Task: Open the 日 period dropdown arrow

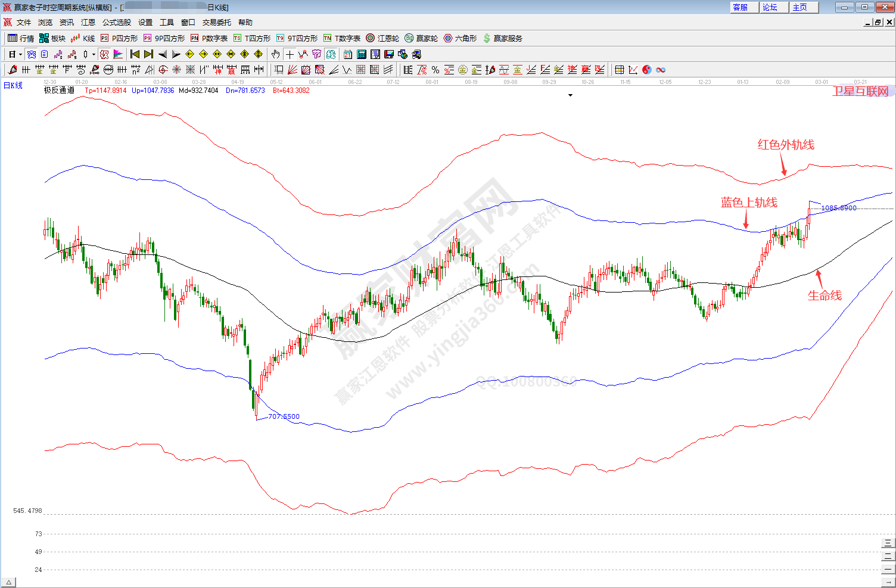Action: click(x=20, y=54)
